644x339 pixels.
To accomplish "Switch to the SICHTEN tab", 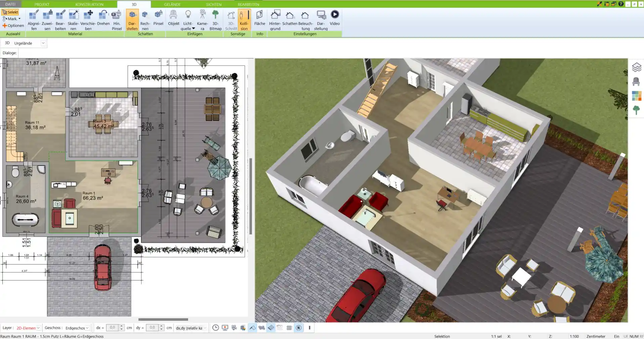I will (x=214, y=4).
